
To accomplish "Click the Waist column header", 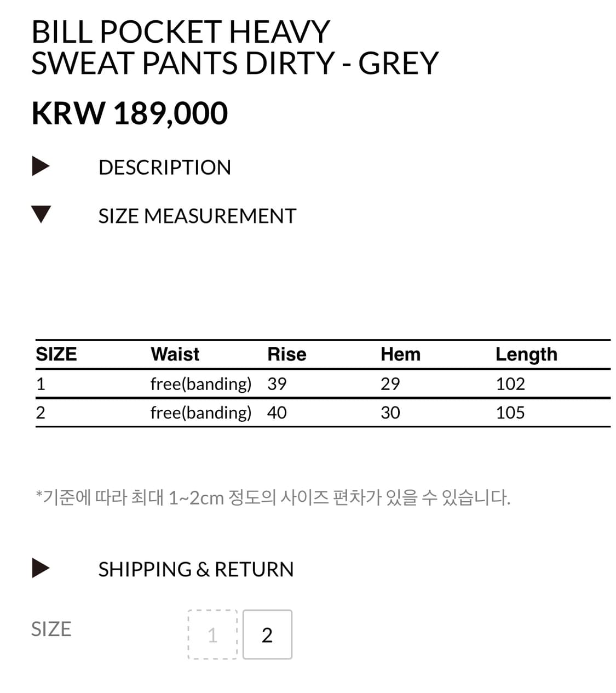I will 174,354.
